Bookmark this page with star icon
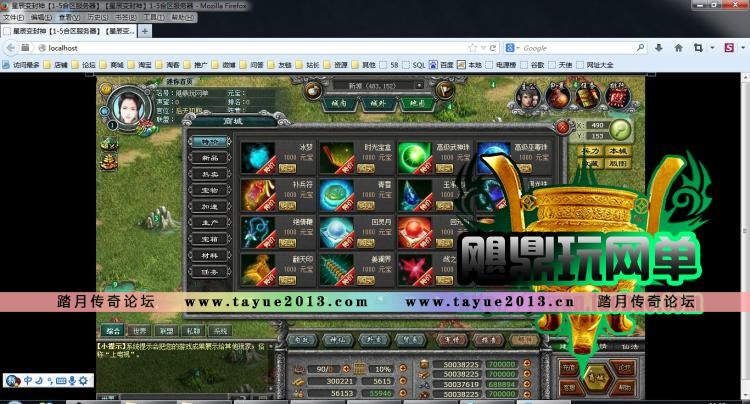This screenshot has width=750, height=404. tap(473, 48)
